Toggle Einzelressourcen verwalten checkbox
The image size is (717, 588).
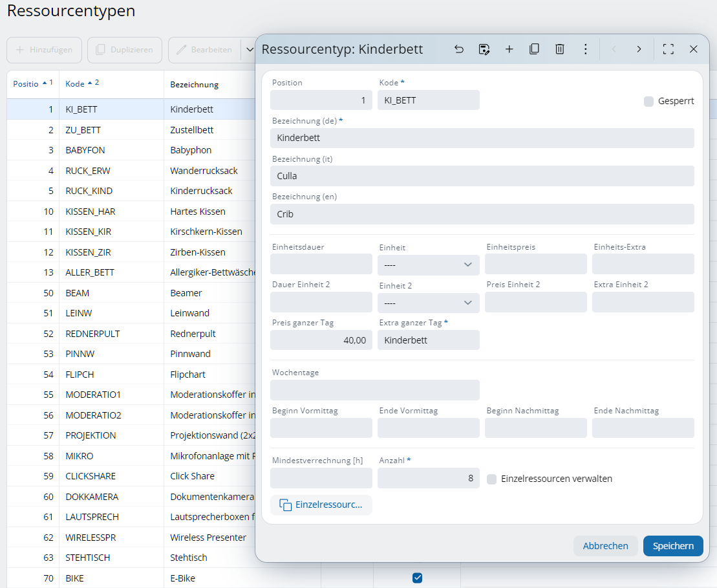coord(492,479)
